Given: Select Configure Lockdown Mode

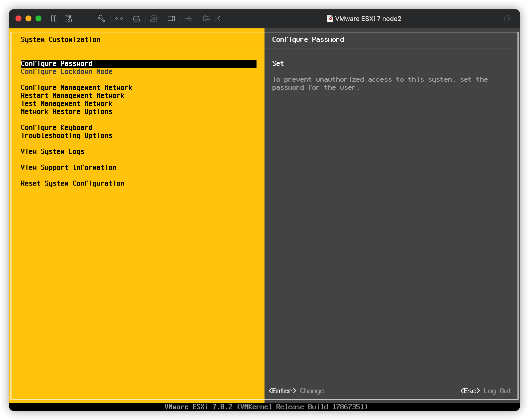Looking at the screenshot, I should tap(66, 72).
